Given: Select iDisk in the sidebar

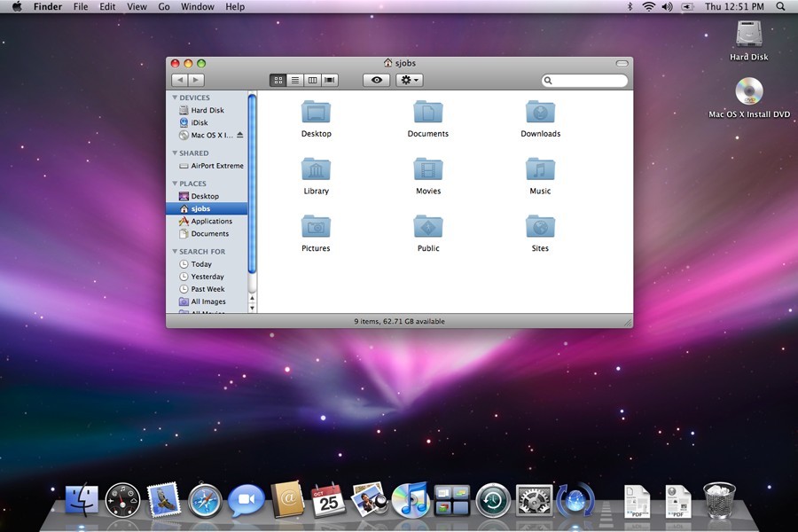Looking at the screenshot, I should click(199, 122).
